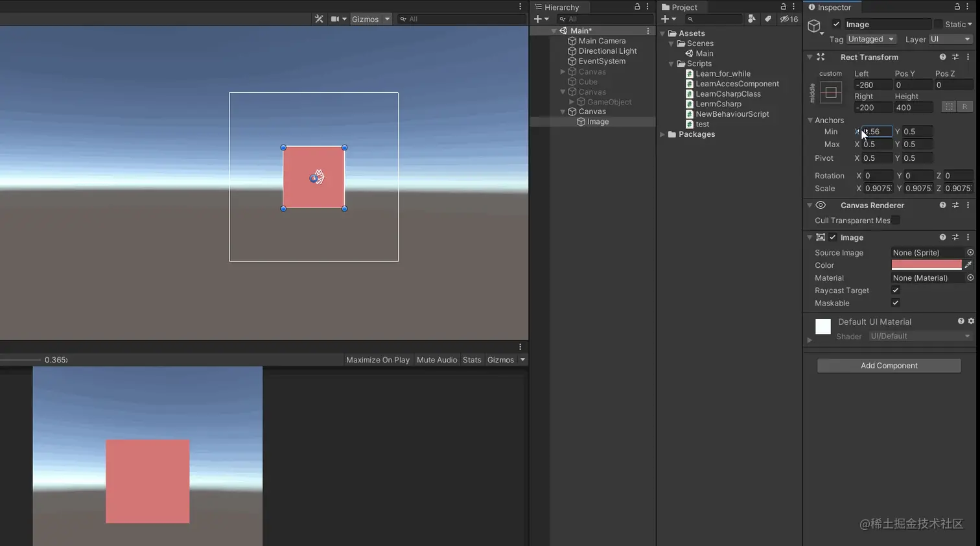Open Rect Transform help reference
980x546 pixels.
(x=942, y=57)
